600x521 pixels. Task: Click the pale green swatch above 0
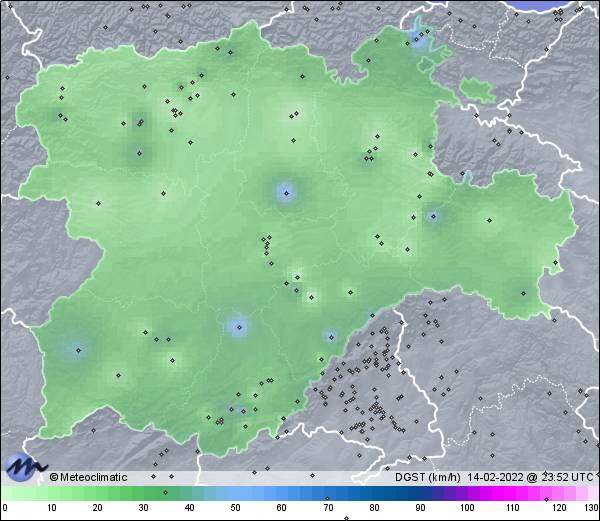5,493
